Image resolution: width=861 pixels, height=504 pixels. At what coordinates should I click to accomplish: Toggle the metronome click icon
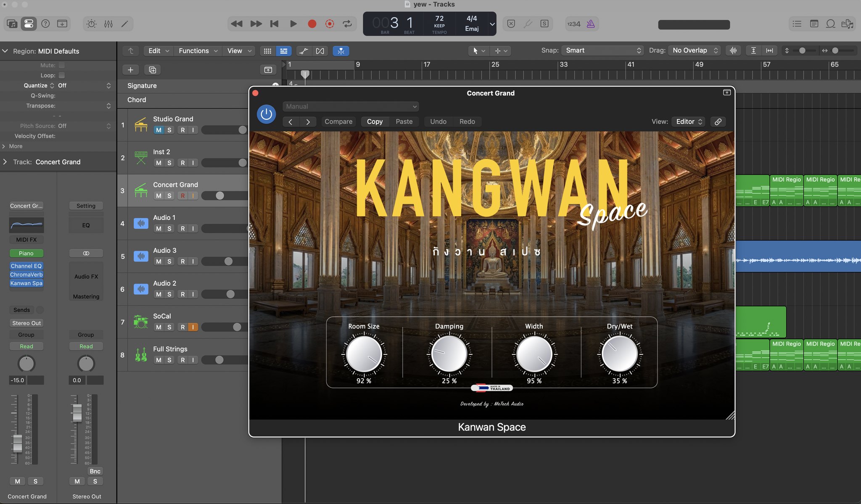coord(591,24)
